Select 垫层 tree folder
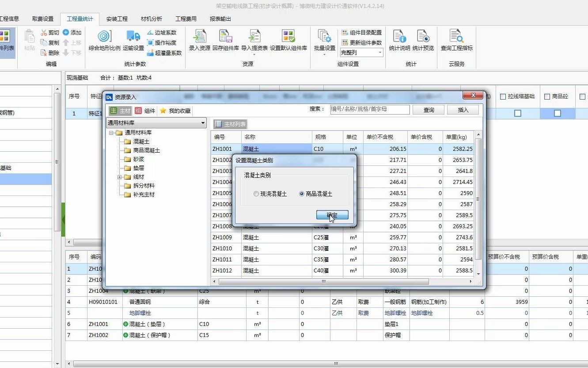This screenshot has width=588, height=368. (x=134, y=168)
